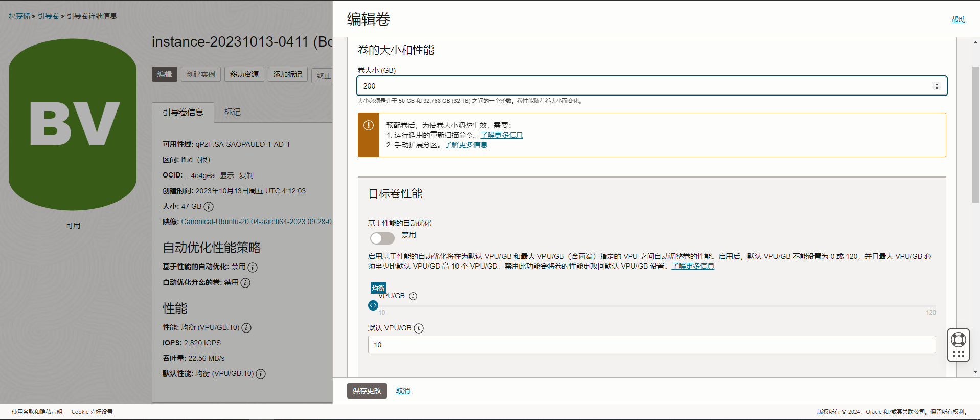Open the 帮助 link in panel header

click(x=958, y=19)
